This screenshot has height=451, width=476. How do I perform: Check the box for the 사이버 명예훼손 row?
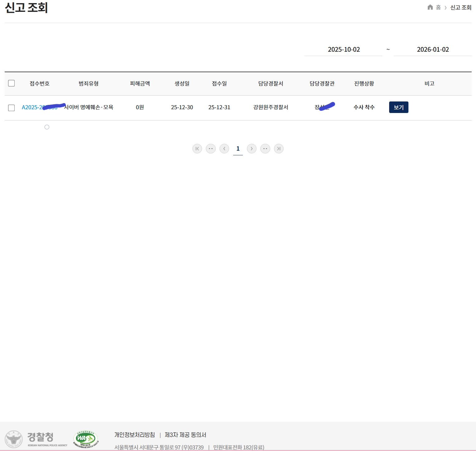[x=12, y=108]
